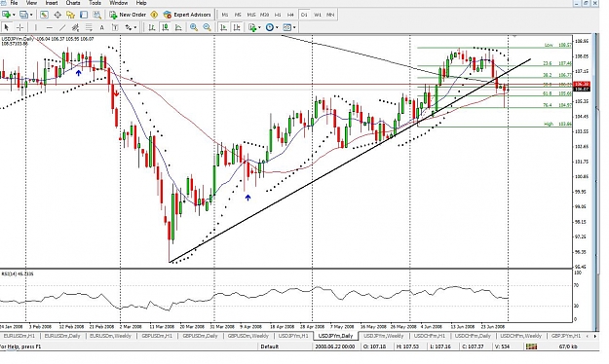This screenshot has height=364, width=609.
Task: Select the trendline drawing tool
Action: coord(62,27)
